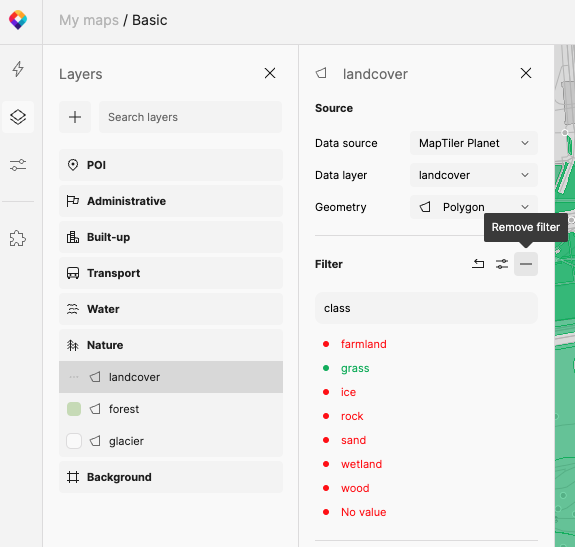Click the plus icon to add layer

coord(75,117)
